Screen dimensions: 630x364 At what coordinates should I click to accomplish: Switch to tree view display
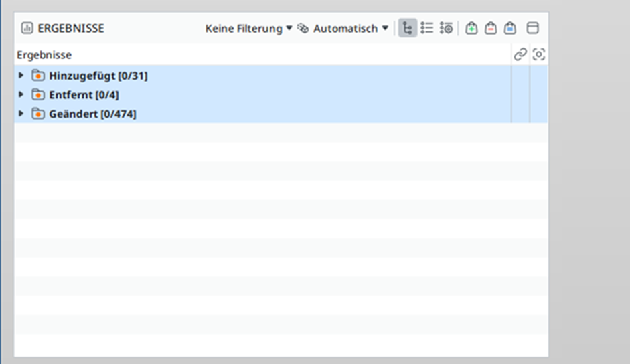point(408,28)
